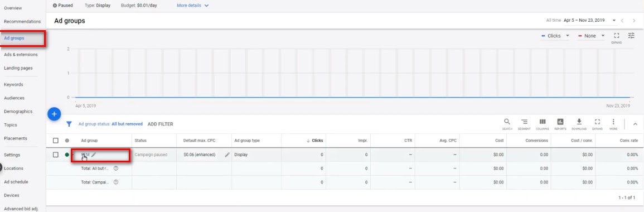Tick the select-all header checkbox
This screenshot has width=644, height=212.
[x=56, y=141]
